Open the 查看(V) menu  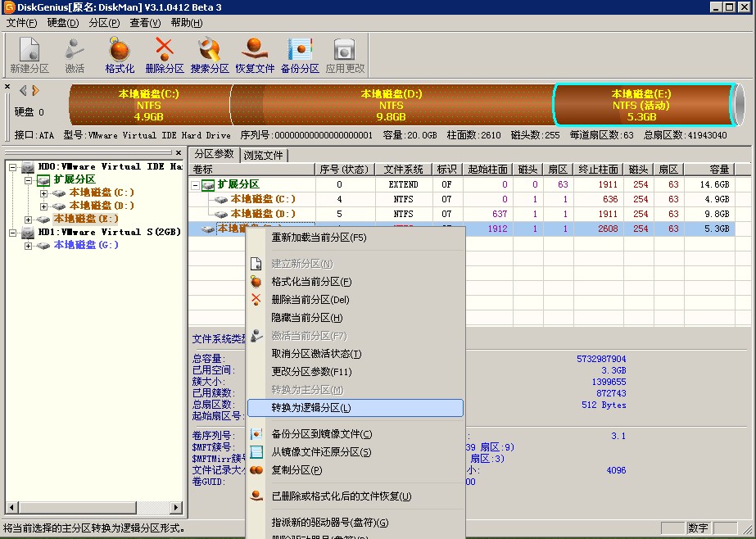click(x=145, y=23)
